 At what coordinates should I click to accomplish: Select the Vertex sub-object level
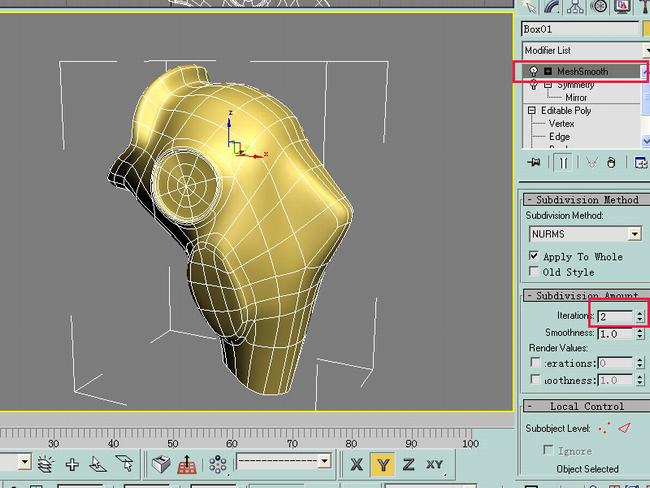pyautogui.click(x=561, y=124)
